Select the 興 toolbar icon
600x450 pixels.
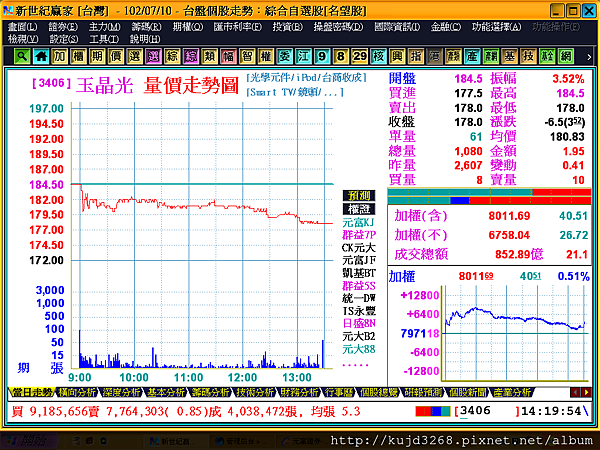click(397, 57)
